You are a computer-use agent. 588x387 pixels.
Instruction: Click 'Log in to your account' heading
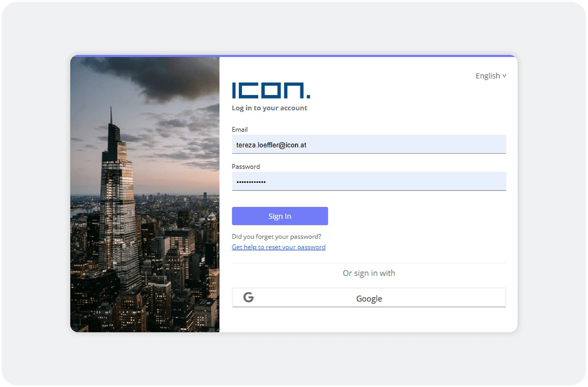coord(269,108)
